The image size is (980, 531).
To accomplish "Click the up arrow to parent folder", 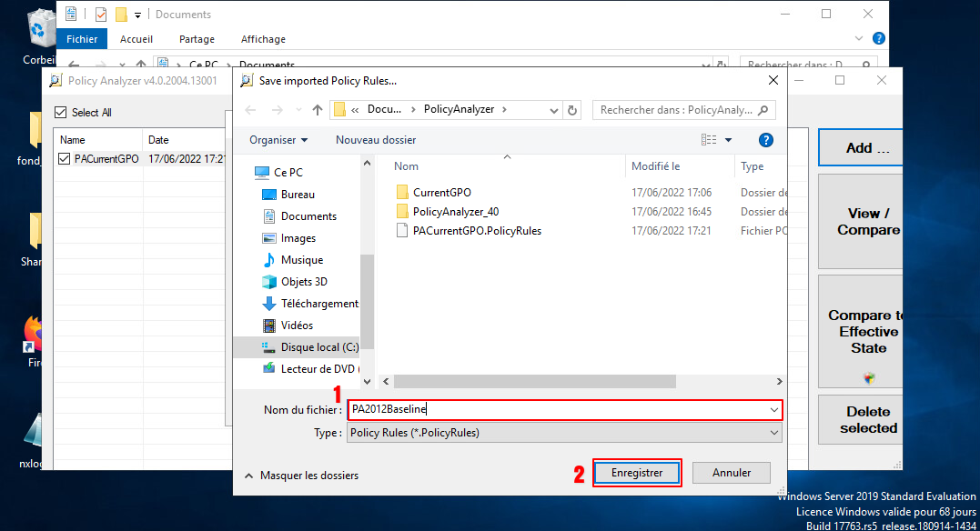I will click(317, 110).
